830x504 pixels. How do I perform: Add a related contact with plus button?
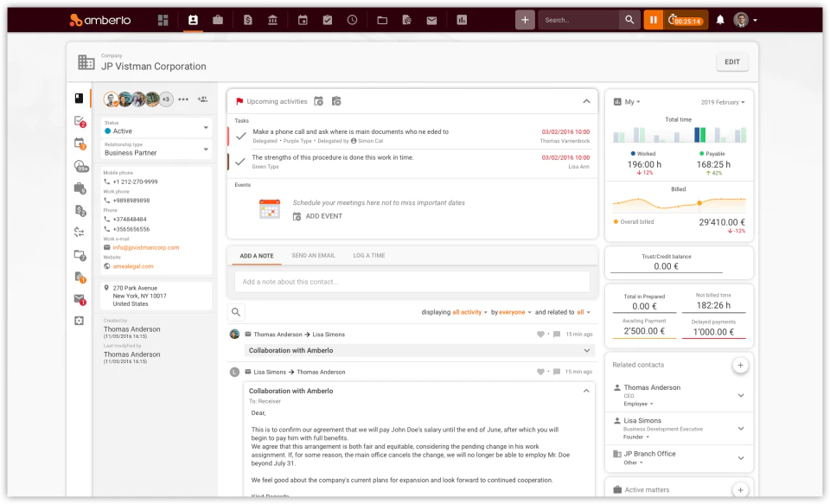741,365
